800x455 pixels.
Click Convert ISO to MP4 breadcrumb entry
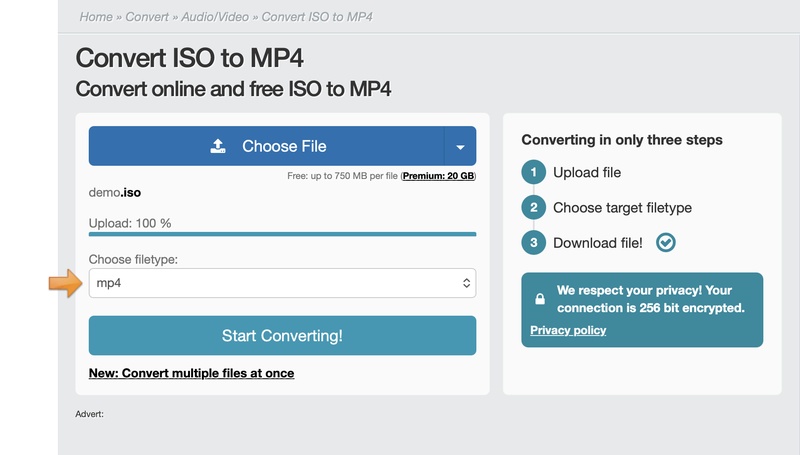click(317, 17)
